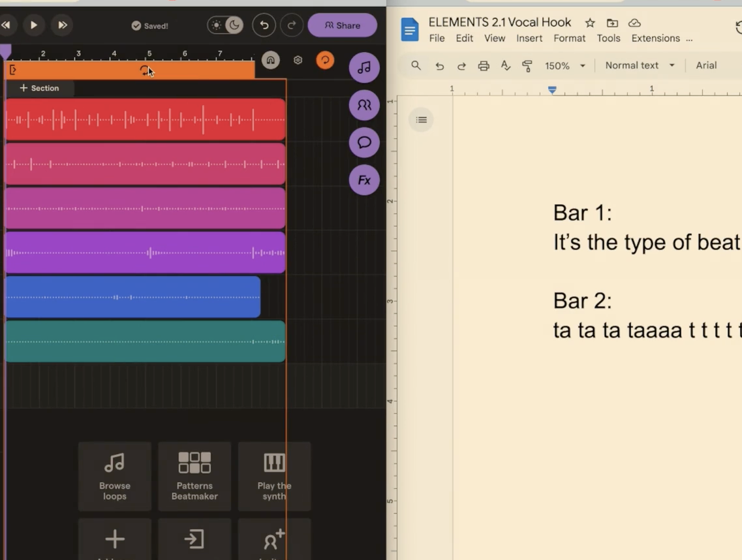This screenshot has width=742, height=560.
Task: Click the document title ELEMENTS 2.1 Vocal Hook
Action: tap(500, 22)
